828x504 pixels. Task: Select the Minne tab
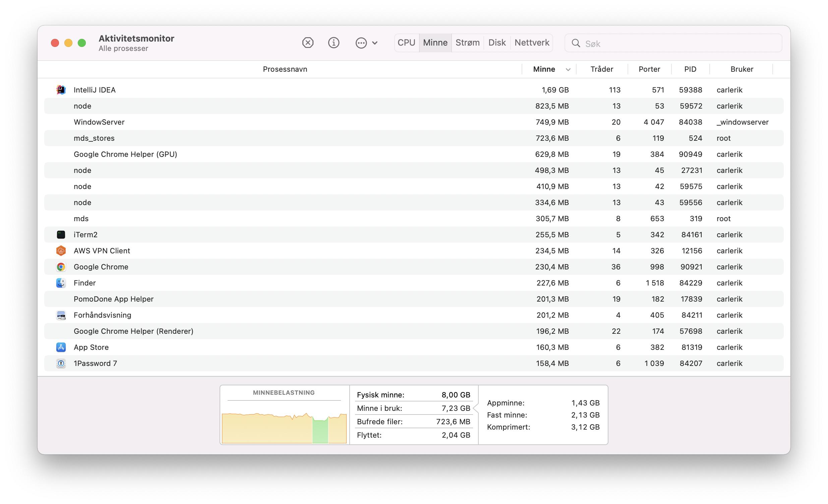click(x=435, y=43)
